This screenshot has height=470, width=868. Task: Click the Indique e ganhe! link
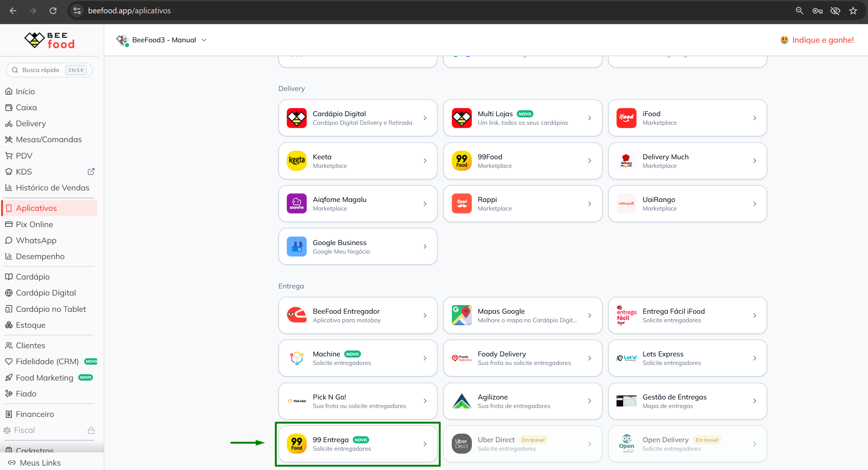(x=817, y=40)
